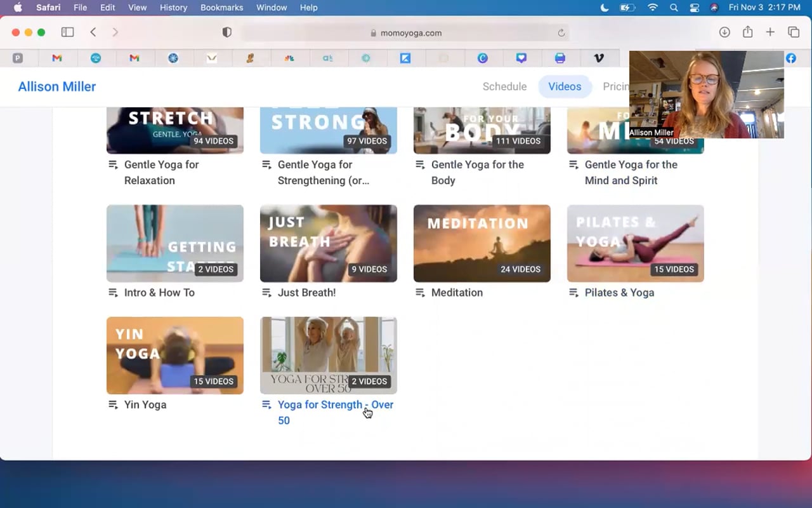
Task: Open the History menu
Action: [173, 8]
